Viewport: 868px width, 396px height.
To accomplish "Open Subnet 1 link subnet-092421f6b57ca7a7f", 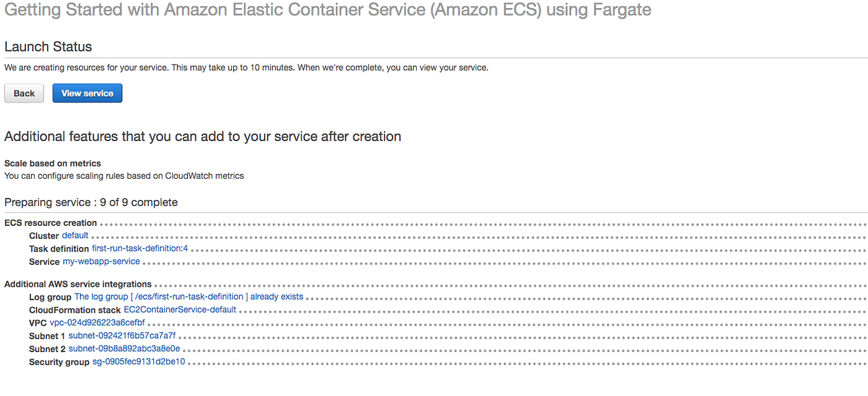I will (122, 336).
